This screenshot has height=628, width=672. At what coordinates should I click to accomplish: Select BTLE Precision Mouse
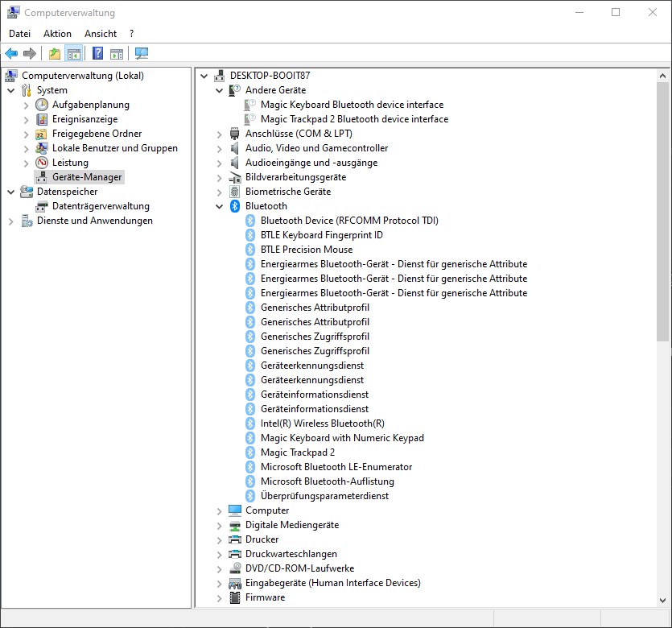(307, 250)
